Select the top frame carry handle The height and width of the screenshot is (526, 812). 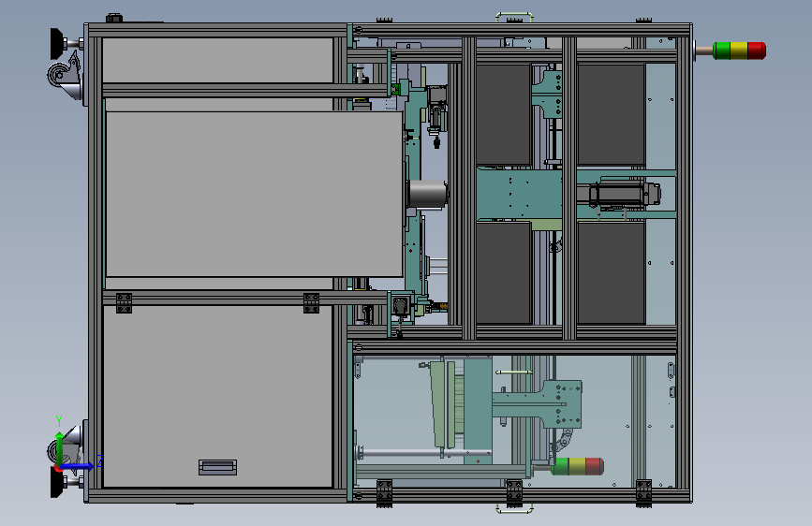click(x=515, y=17)
